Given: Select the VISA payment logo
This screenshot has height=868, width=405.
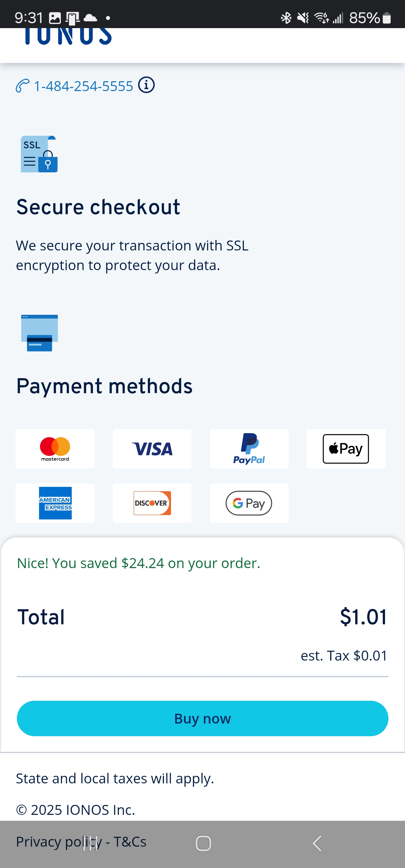Looking at the screenshot, I should [152, 449].
